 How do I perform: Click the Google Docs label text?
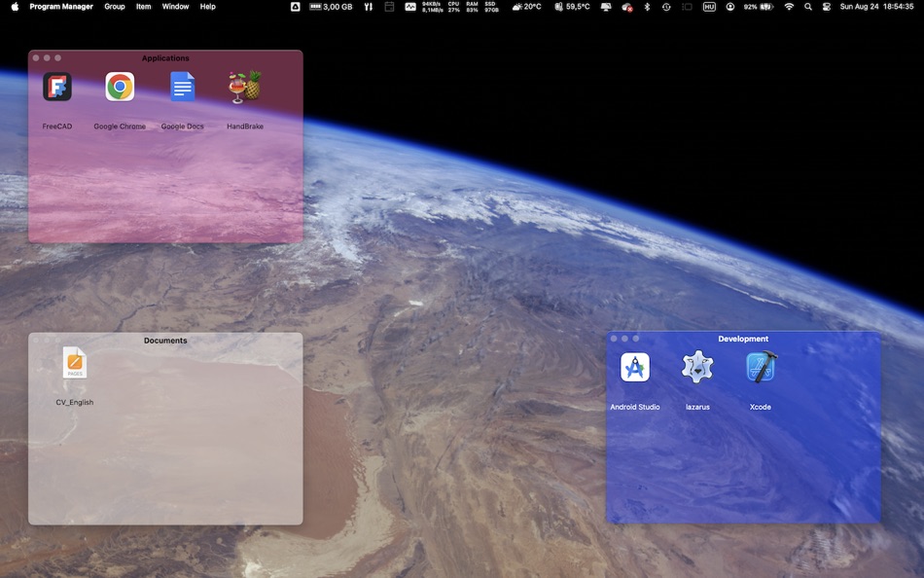pyautogui.click(x=182, y=126)
